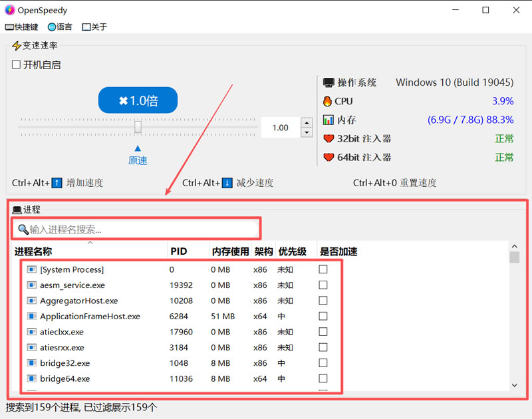532x419 pixels.
Task: Click the 内存 memory chart icon
Action: point(328,120)
